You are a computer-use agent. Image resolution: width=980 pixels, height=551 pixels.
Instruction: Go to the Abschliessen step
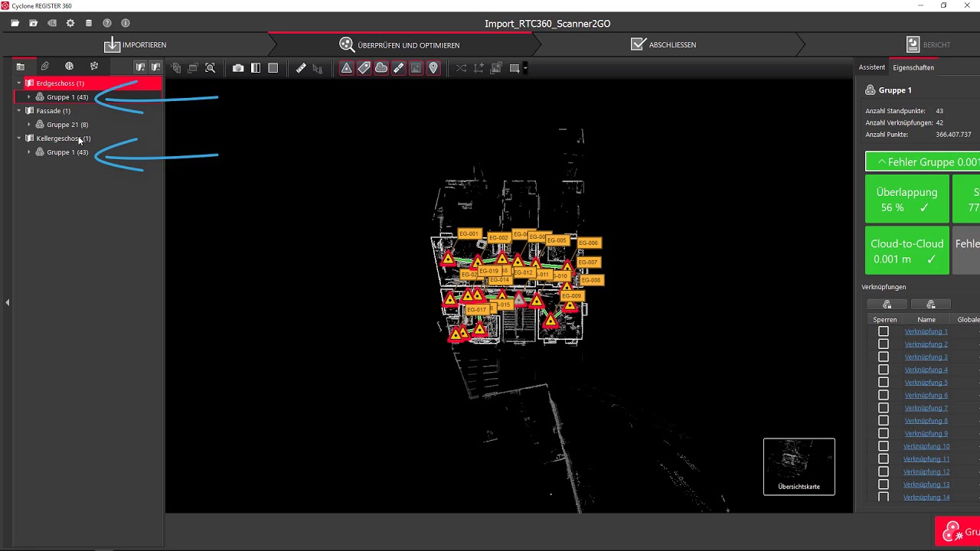pyautogui.click(x=664, y=44)
